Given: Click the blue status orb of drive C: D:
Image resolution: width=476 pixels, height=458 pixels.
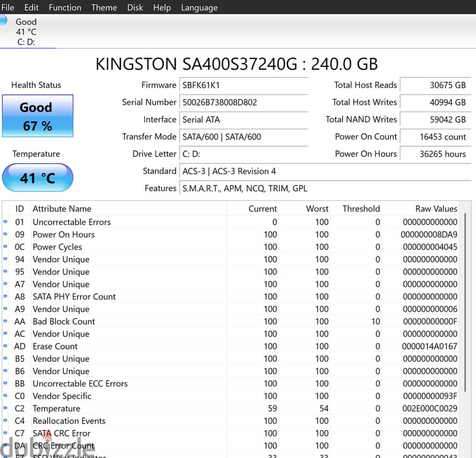Looking at the screenshot, I should pos(3,20).
